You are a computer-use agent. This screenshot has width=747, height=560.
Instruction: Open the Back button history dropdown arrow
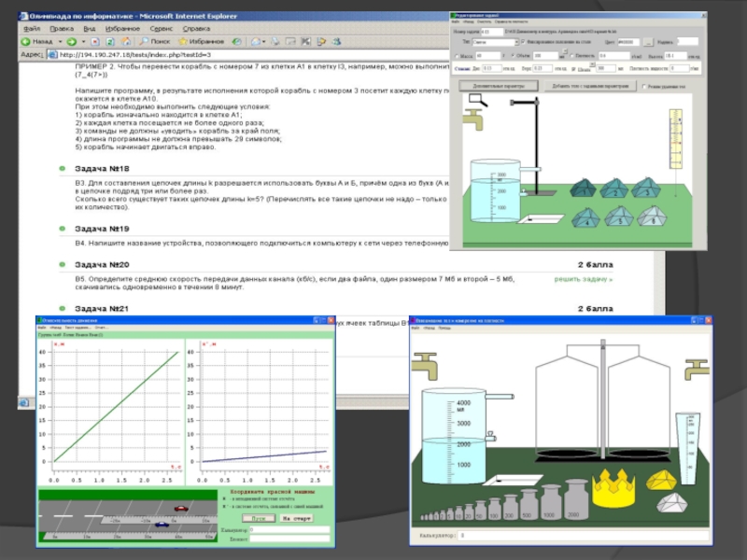pos(59,41)
